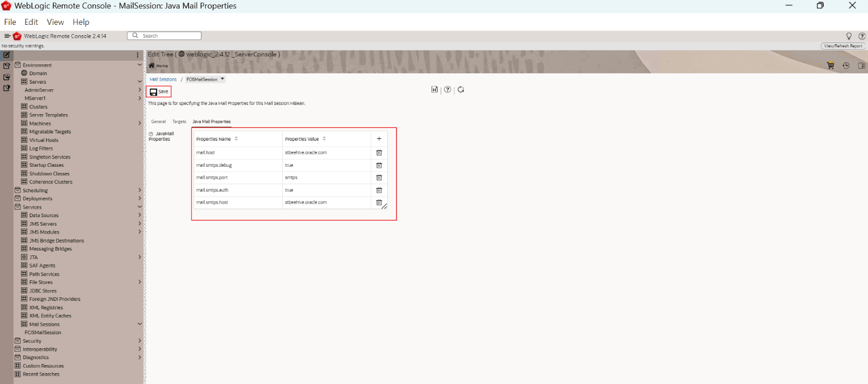Open the FCISMailSession breadcrumb dropdown
The width and height of the screenshot is (868, 384).
click(223, 79)
